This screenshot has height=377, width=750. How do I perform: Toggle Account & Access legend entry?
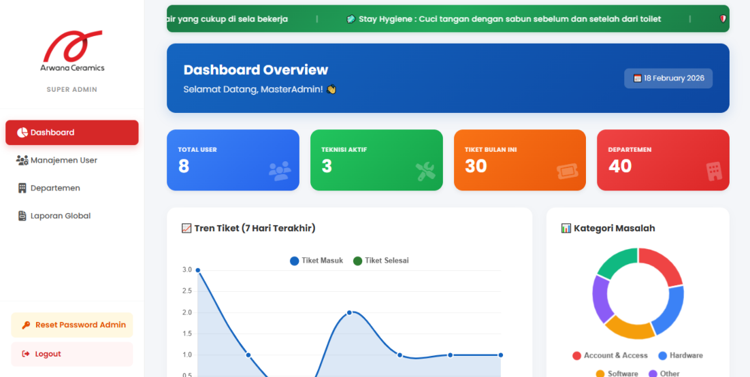pyautogui.click(x=610, y=355)
